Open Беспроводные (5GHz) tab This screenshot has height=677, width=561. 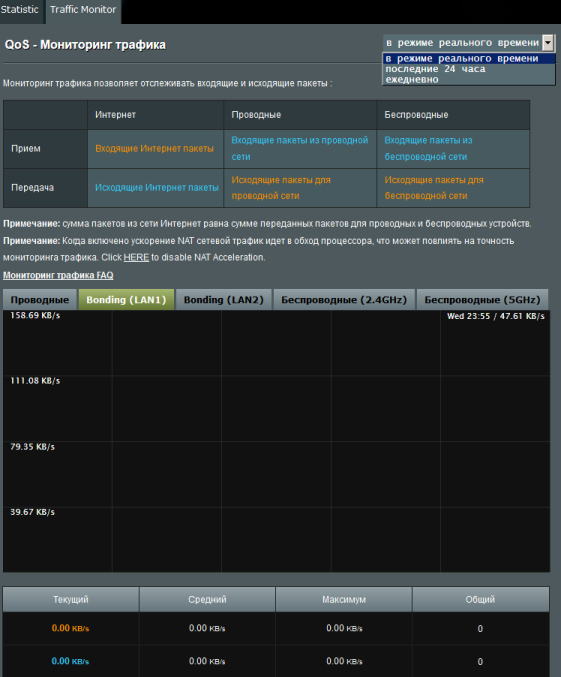tap(482, 300)
